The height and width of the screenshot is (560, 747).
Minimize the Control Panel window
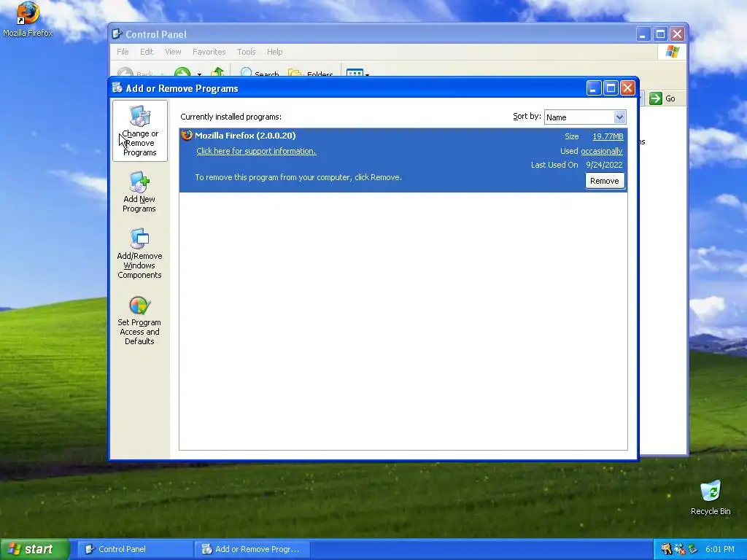click(643, 34)
